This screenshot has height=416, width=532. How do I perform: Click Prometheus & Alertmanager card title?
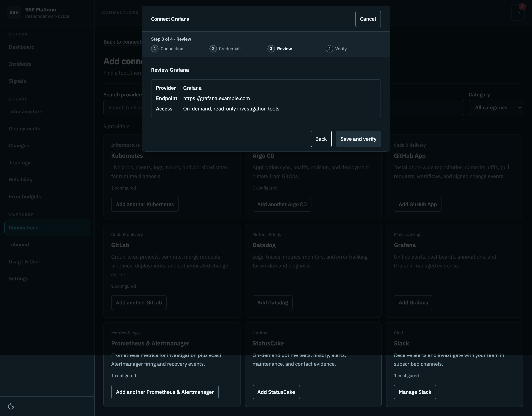pos(150,343)
